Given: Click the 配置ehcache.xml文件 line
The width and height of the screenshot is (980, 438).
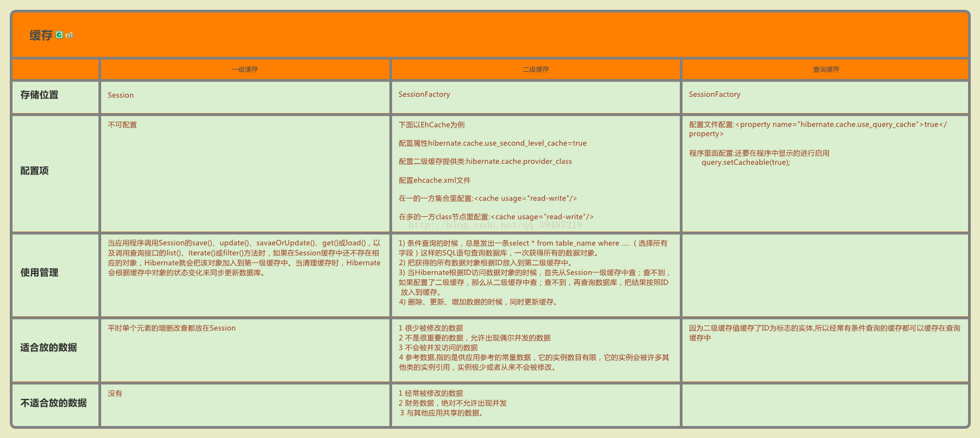Looking at the screenshot, I should pyautogui.click(x=435, y=180).
